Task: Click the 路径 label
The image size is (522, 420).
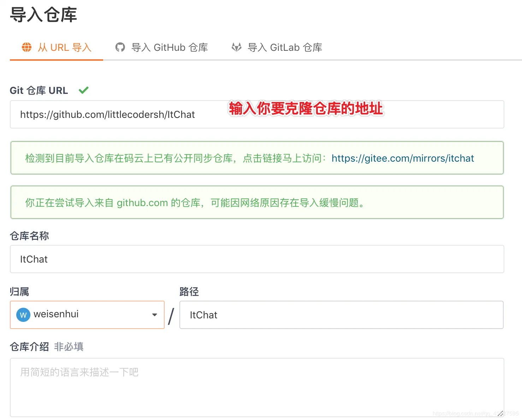Action: (189, 292)
